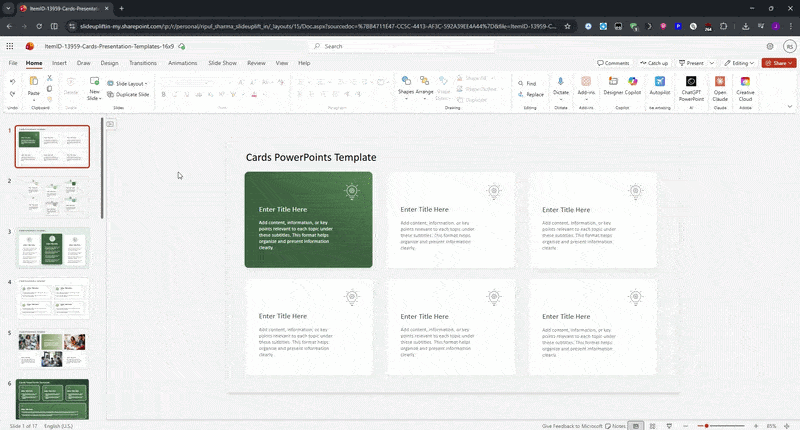Switch to the Draw tab
Viewport: 800px width, 430px height.
pyautogui.click(x=84, y=63)
